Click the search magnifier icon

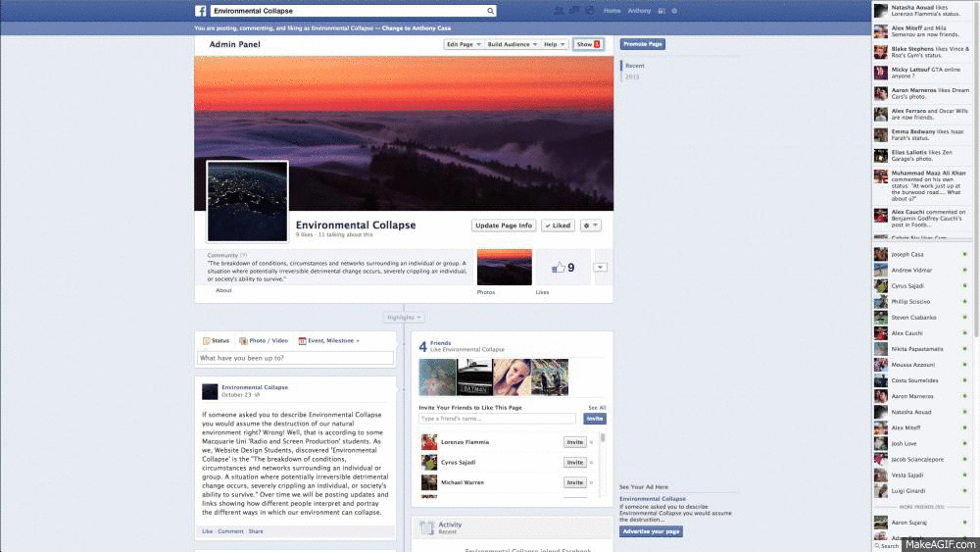pos(490,11)
